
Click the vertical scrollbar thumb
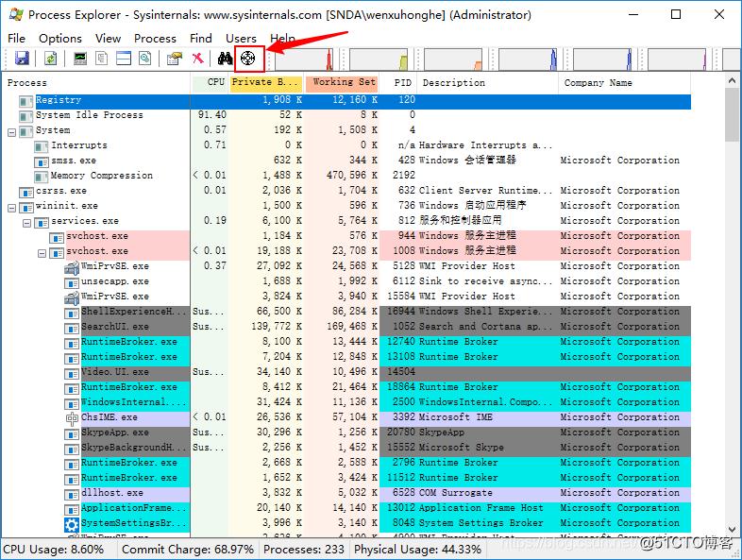733,114
